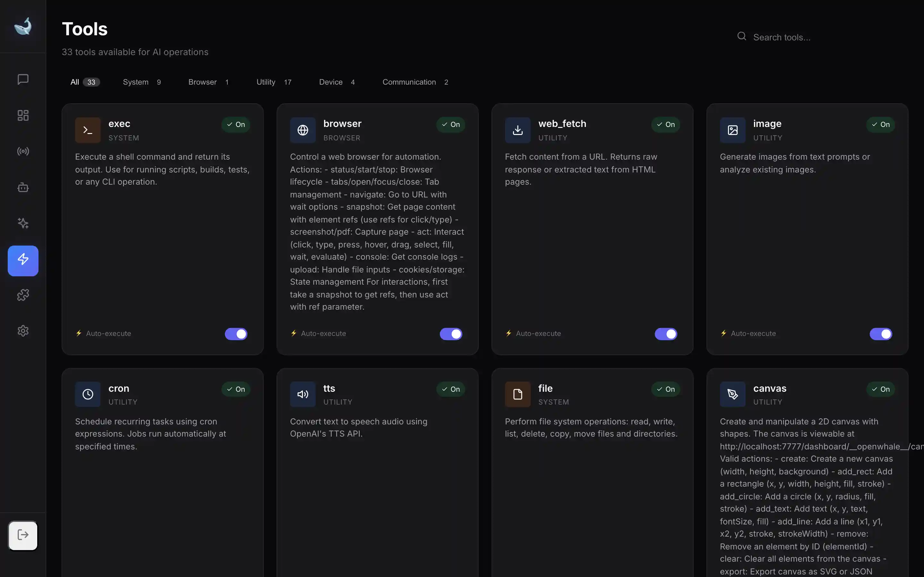This screenshot has width=924, height=577.
Task: Click the logout button at bottom left
Action: coord(23,535)
